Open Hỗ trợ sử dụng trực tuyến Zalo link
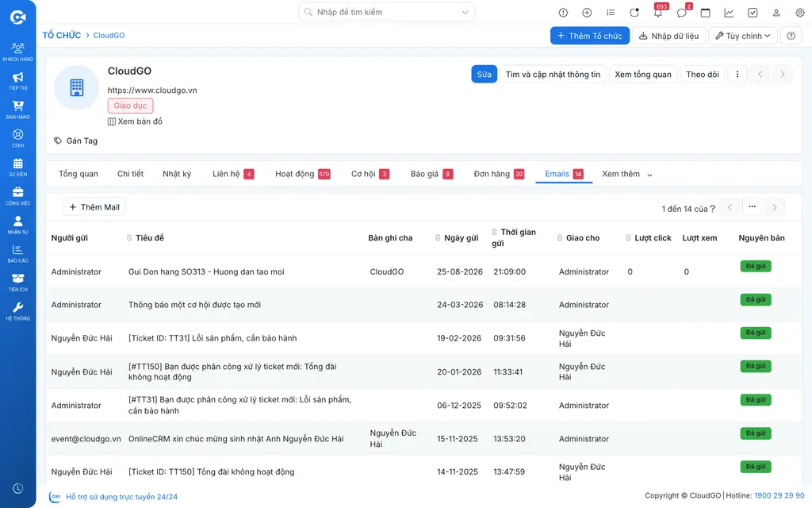This screenshot has height=508, width=812. [114, 497]
